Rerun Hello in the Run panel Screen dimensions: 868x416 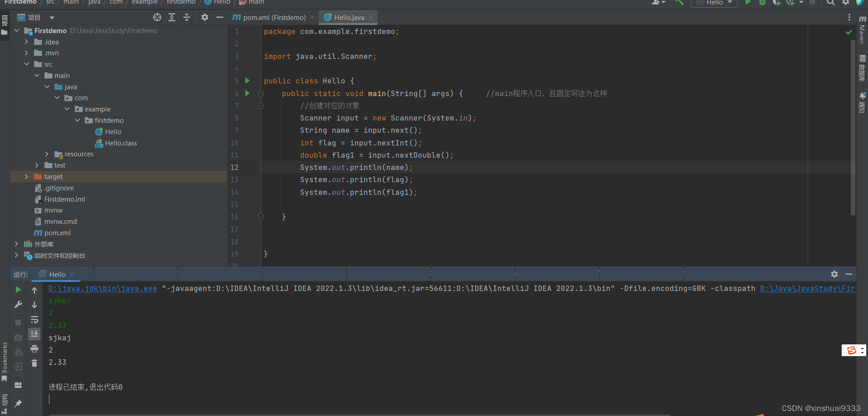point(18,290)
